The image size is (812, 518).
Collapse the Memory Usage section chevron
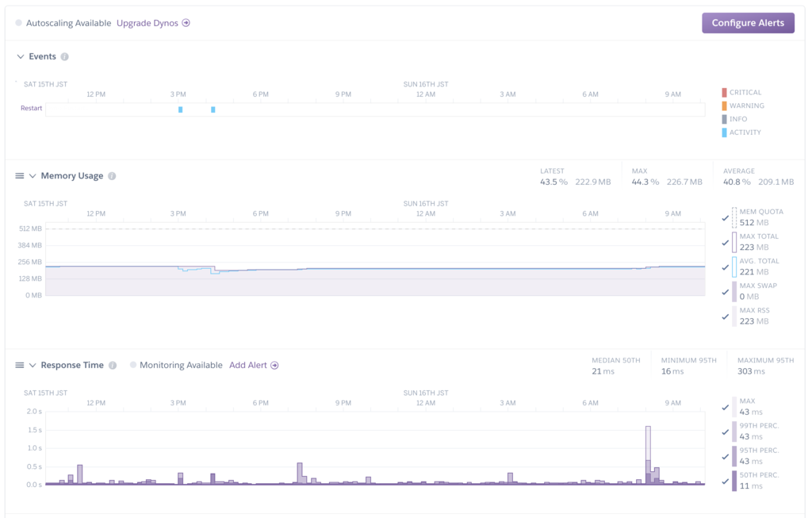(x=32, y=175)
